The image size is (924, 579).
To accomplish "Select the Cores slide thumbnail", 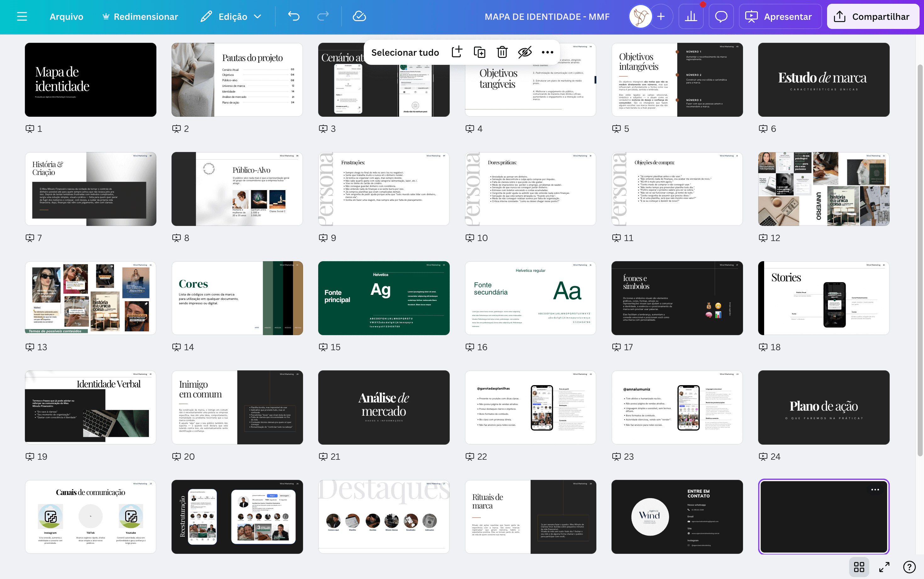I will pyautogui.click(x=237, y=298).
